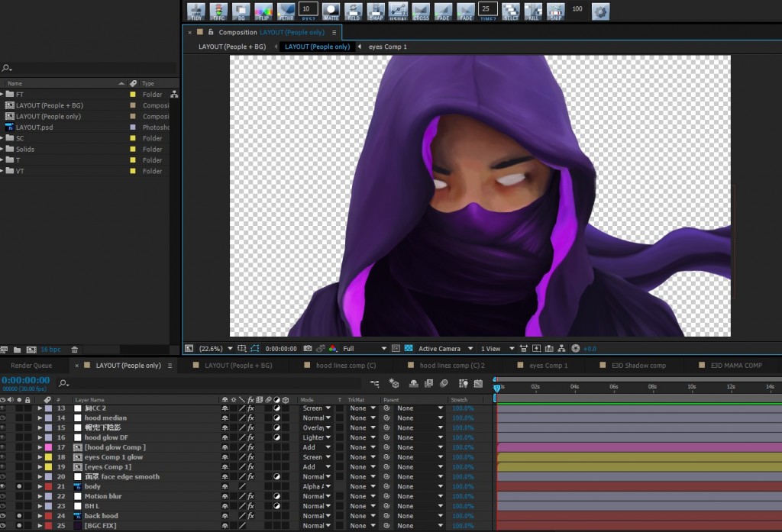Open the Render Queue tab
The image size is (782, 532).
click(31, 366)
